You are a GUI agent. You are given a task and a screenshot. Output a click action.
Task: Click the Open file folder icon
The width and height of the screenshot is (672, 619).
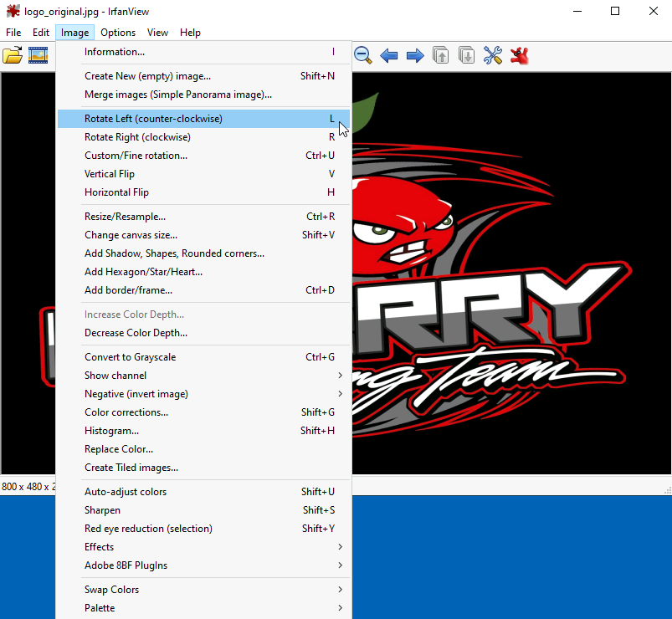click(x=13, y=55)
